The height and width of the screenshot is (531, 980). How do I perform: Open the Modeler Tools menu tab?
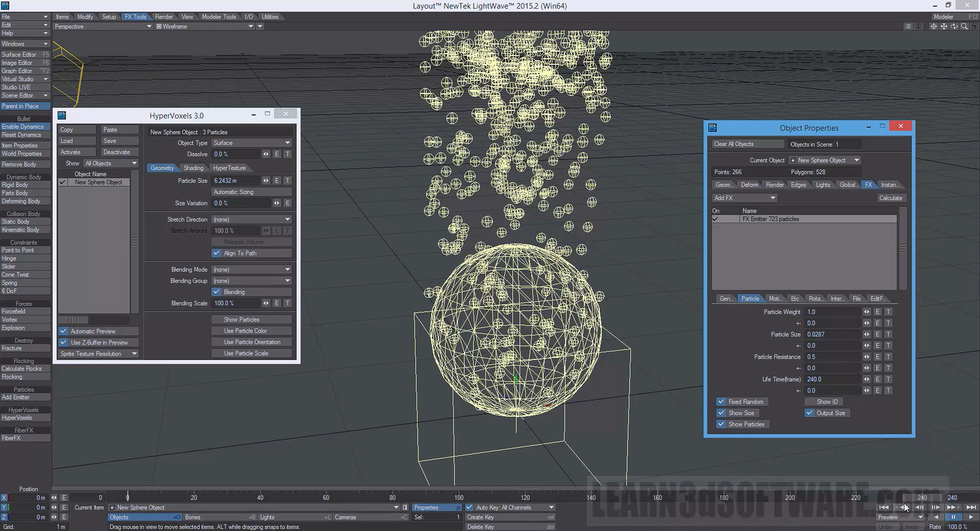click(219, 17)
